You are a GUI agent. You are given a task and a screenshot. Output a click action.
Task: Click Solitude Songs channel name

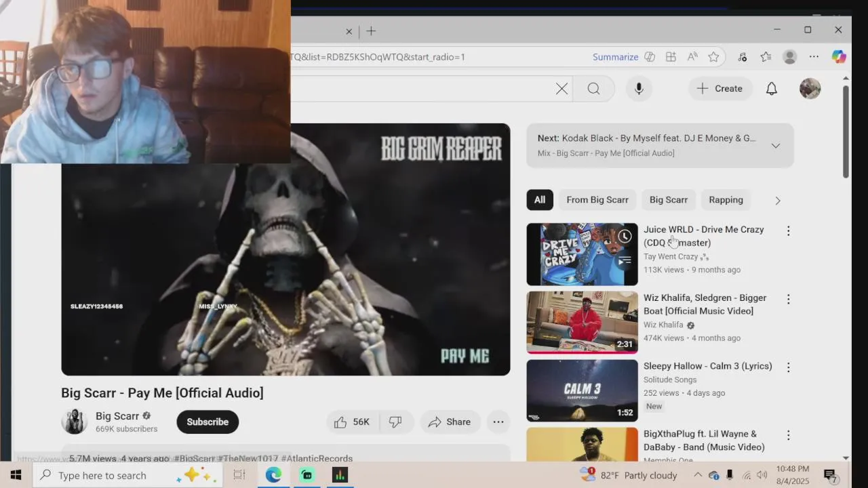(x=670, y=380)
